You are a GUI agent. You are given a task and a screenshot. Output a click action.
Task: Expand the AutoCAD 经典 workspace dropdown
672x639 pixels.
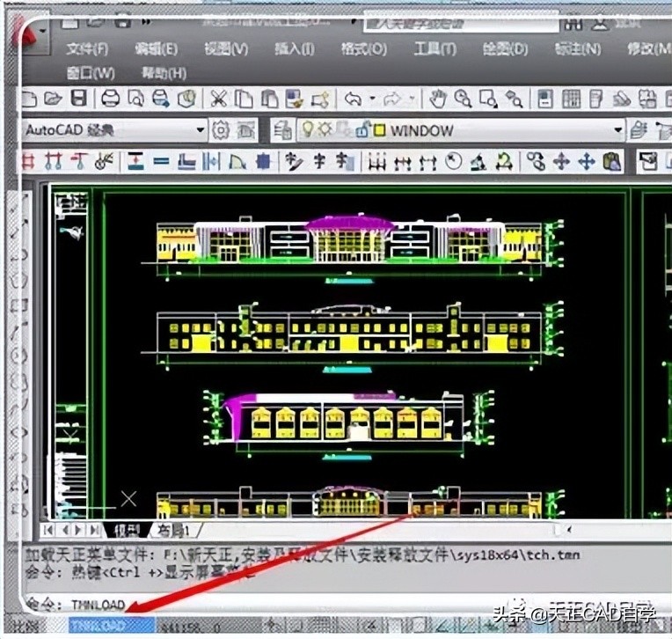click(200, 130)
